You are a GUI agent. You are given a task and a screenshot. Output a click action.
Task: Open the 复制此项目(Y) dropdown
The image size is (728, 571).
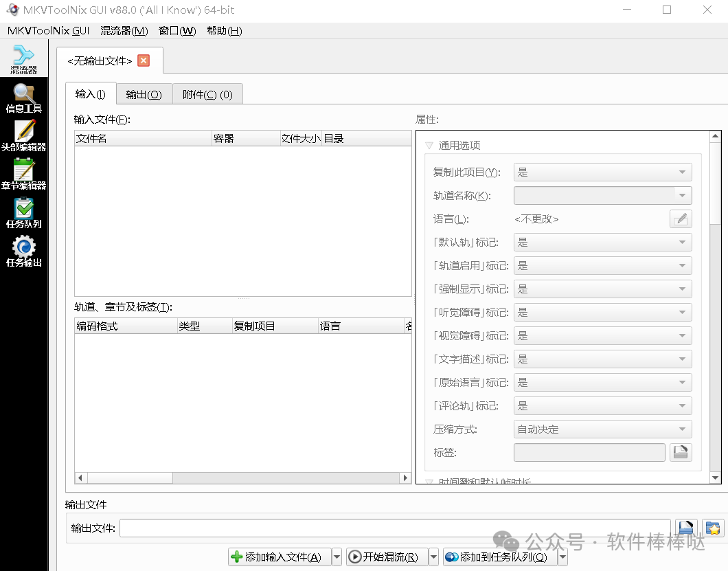point(602,172)
